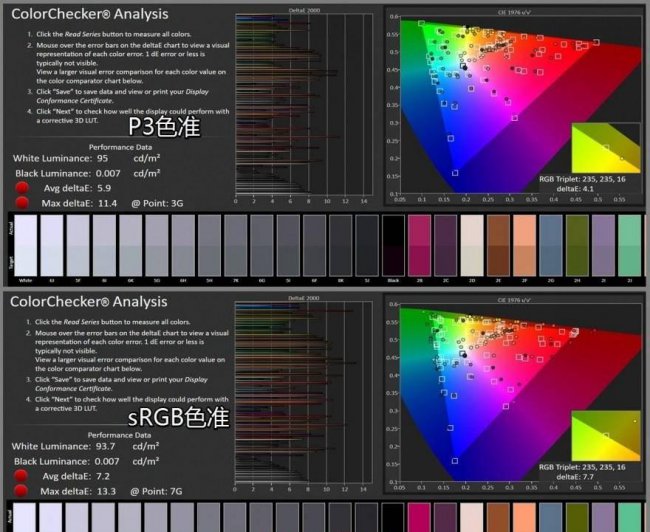Click the 'Performance Data' heading in the sRGB panel
This screenshot has height=532, width=650.
119,435
